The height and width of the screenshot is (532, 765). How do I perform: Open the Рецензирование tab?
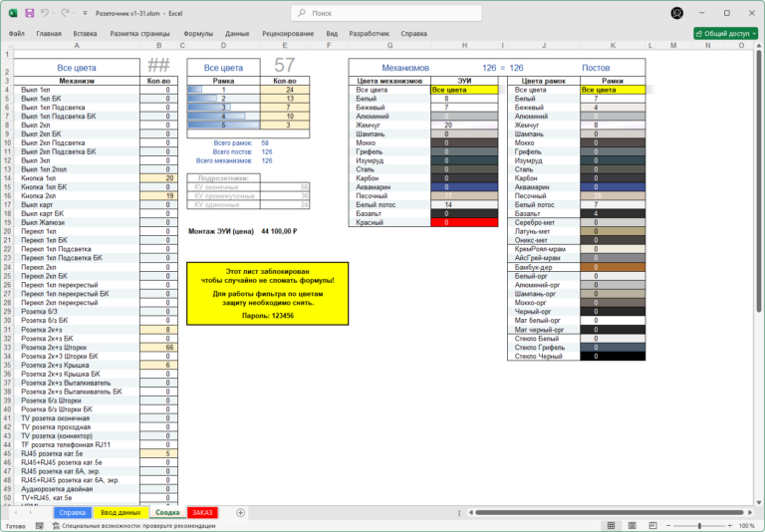288,34
